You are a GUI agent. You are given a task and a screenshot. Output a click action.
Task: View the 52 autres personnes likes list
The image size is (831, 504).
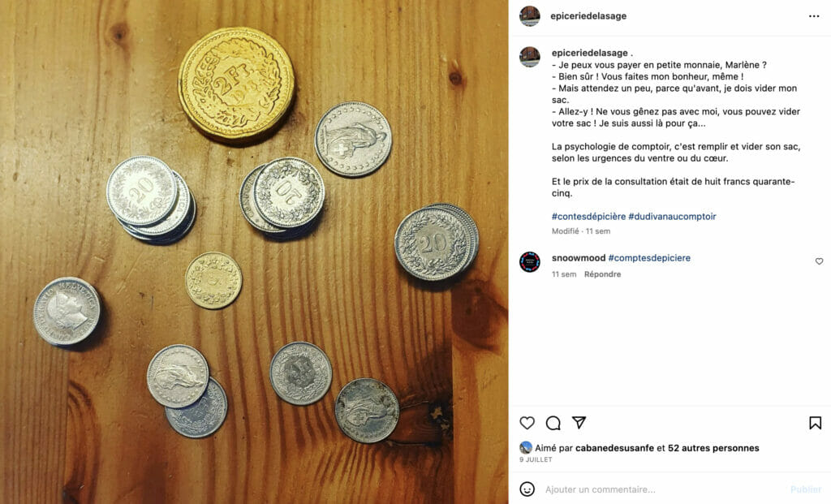[713, 448]
